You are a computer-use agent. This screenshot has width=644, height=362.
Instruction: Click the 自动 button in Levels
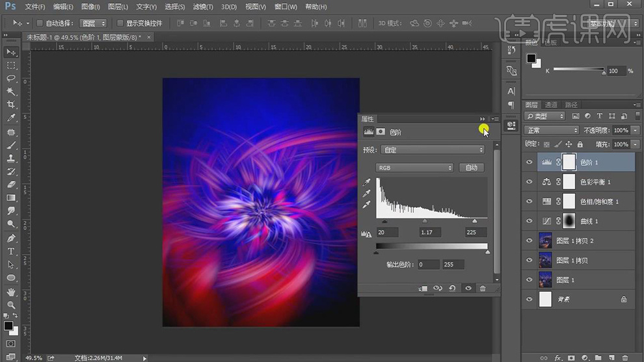click(x=472, y=168)
